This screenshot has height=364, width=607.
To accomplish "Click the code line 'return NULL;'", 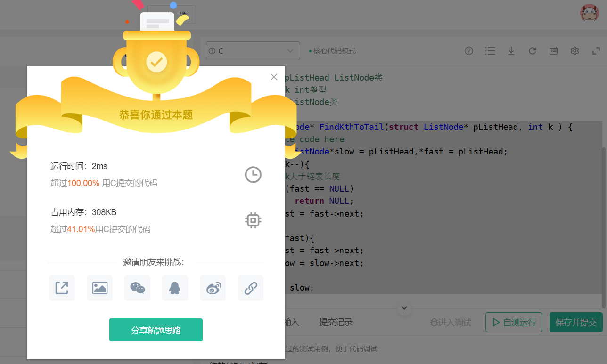I will (x=324, y=201).
